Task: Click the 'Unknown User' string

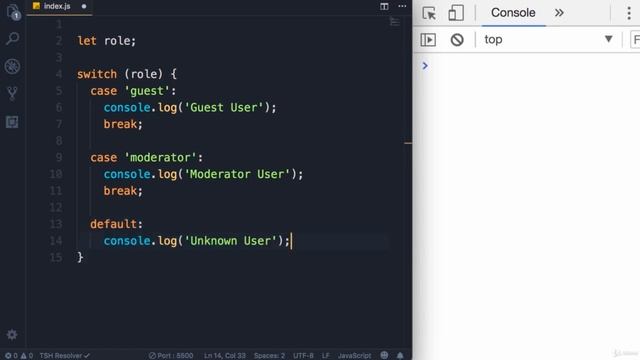Action: point(230,241)
